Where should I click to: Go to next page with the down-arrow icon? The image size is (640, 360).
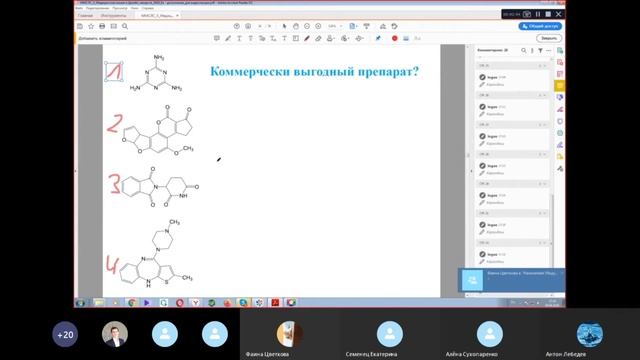click(x=248, y=26)
